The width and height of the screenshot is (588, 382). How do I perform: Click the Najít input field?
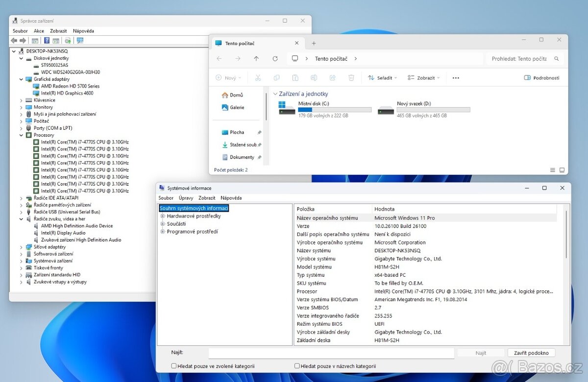pos(331,353)
